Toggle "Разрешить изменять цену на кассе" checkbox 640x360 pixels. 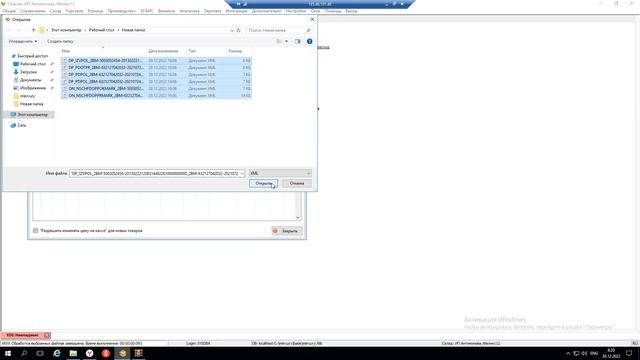pyautogui.click(x=36, y=231)
